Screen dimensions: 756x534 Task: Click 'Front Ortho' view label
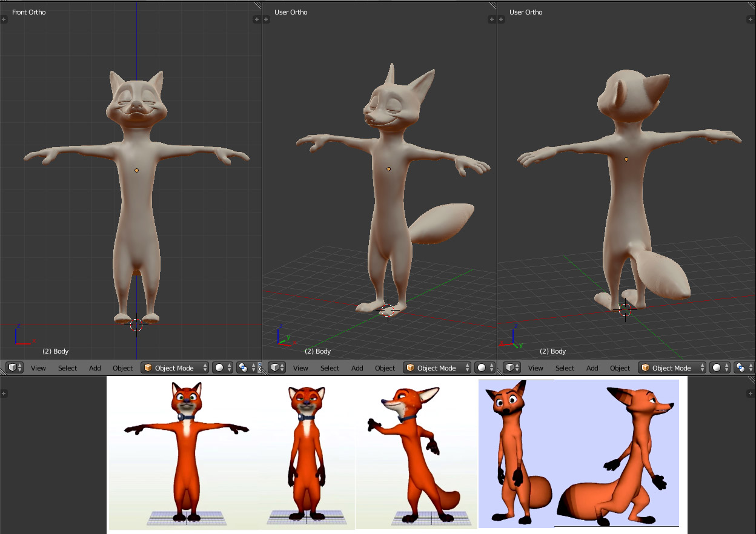pos(28,12)
